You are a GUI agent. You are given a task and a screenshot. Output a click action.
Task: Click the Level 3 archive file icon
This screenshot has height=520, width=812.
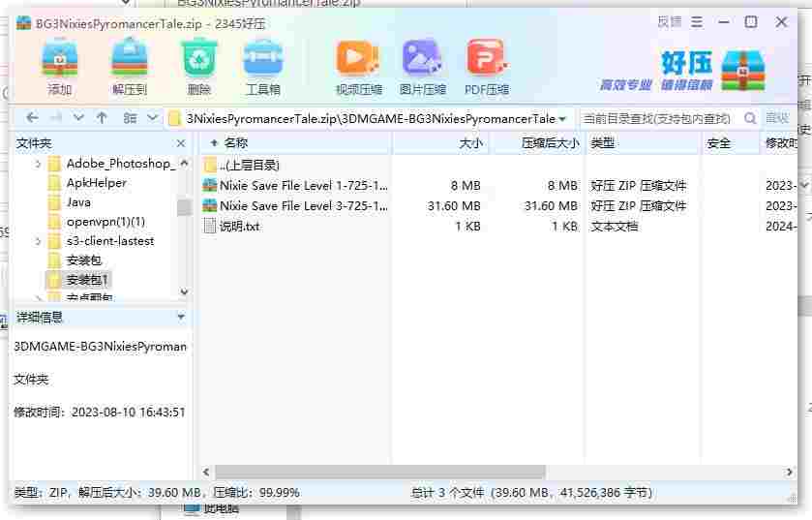click(210, 205)
